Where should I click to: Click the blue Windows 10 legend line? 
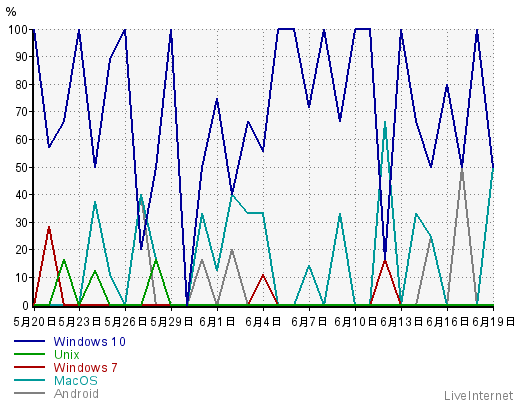tap(29, 341)
